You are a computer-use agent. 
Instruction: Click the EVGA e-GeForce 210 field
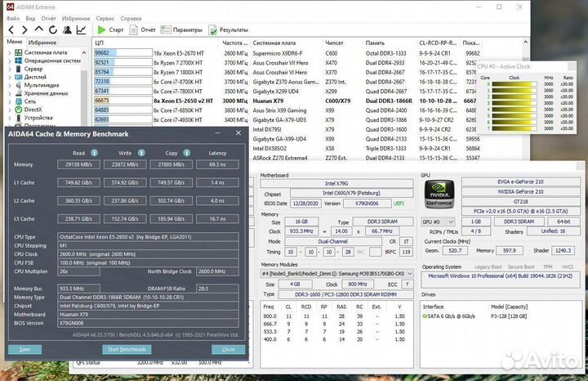520,182
